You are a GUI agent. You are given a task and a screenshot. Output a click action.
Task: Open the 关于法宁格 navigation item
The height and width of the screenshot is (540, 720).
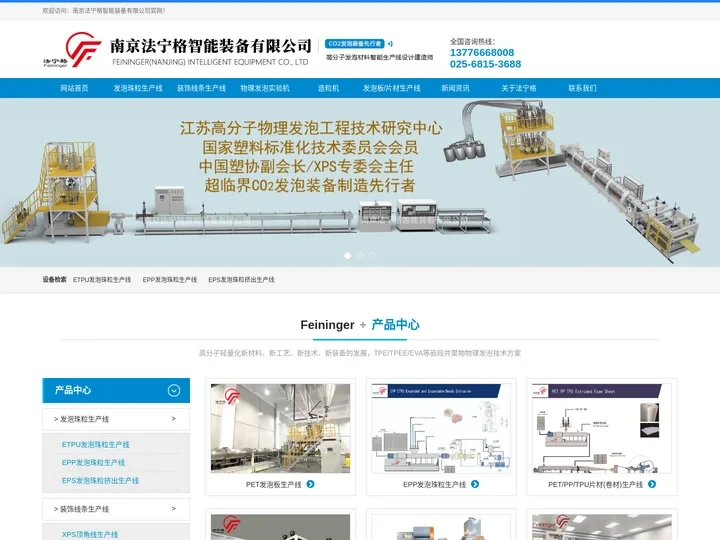(x=519, y=88)
